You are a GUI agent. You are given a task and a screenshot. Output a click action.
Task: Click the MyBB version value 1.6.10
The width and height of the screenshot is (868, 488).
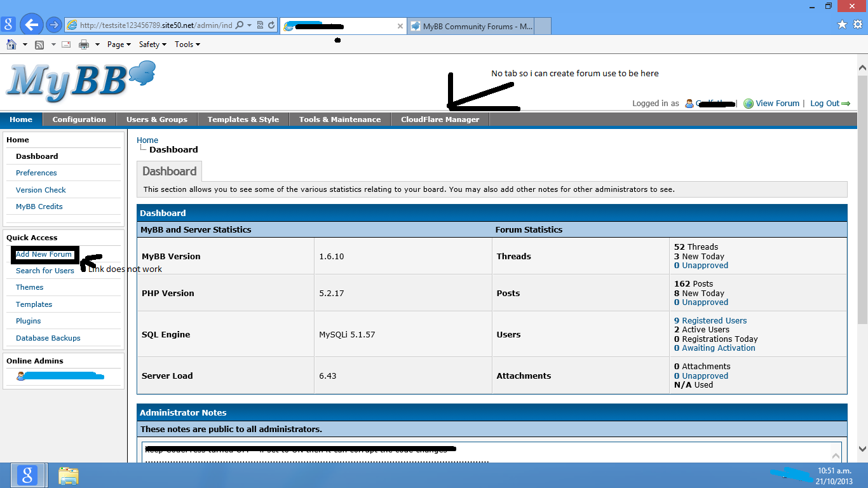point(332,257)
